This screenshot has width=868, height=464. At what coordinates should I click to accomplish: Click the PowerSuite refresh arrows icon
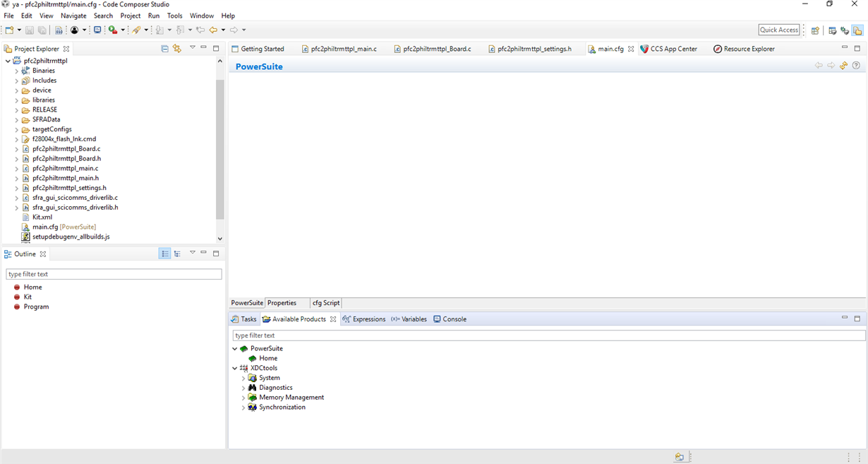[843, 66]
